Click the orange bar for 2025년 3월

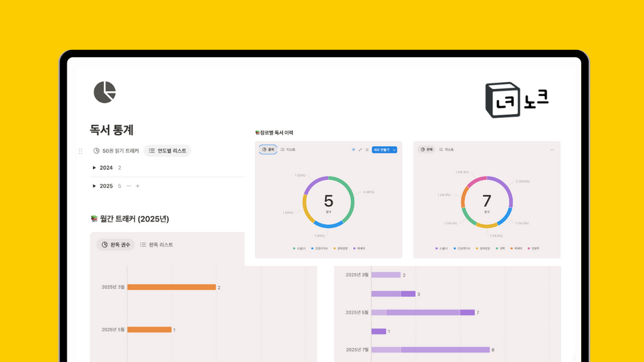click(171, 287)
